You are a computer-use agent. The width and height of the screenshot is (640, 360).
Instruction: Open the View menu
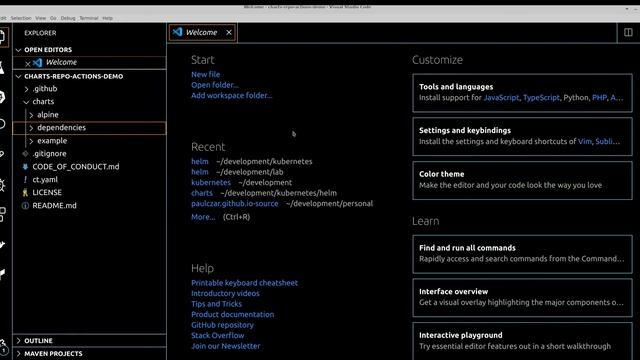40,18
